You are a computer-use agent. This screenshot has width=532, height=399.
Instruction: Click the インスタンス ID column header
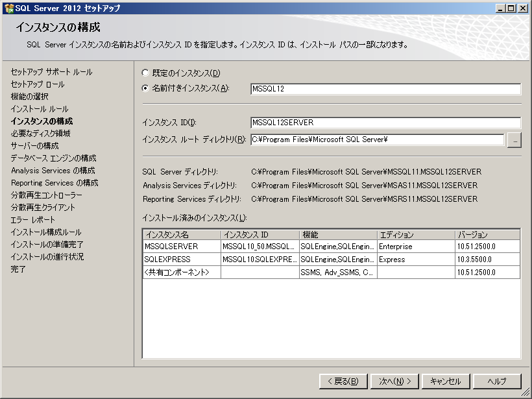260,235
